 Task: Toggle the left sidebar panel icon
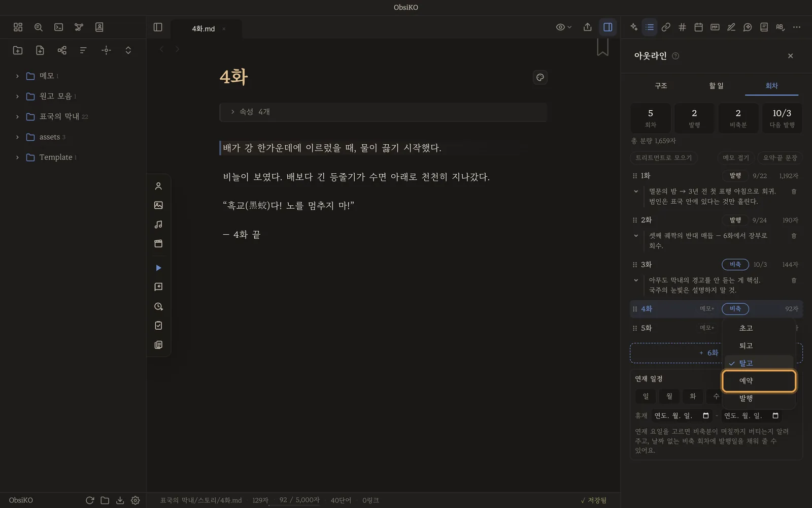pyautogui.click(x=158, y=27)
